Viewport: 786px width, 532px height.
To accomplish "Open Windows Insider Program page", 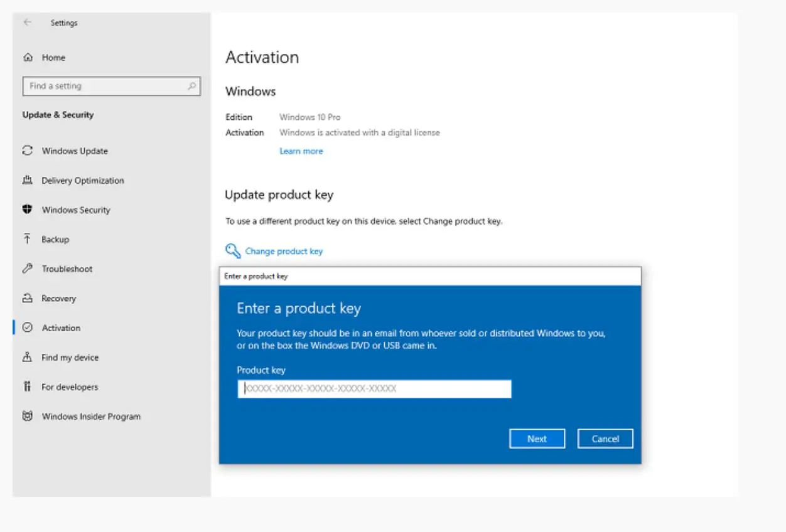I will 91,416.
